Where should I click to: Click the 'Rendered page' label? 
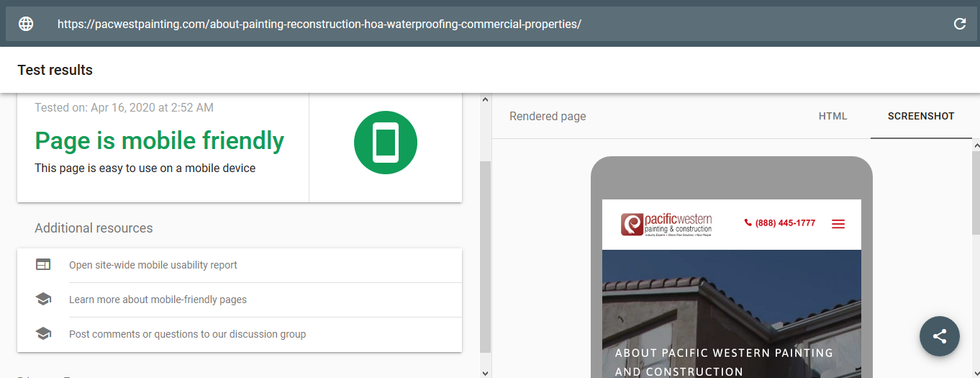pyautogui.click(x=548, y=116)
